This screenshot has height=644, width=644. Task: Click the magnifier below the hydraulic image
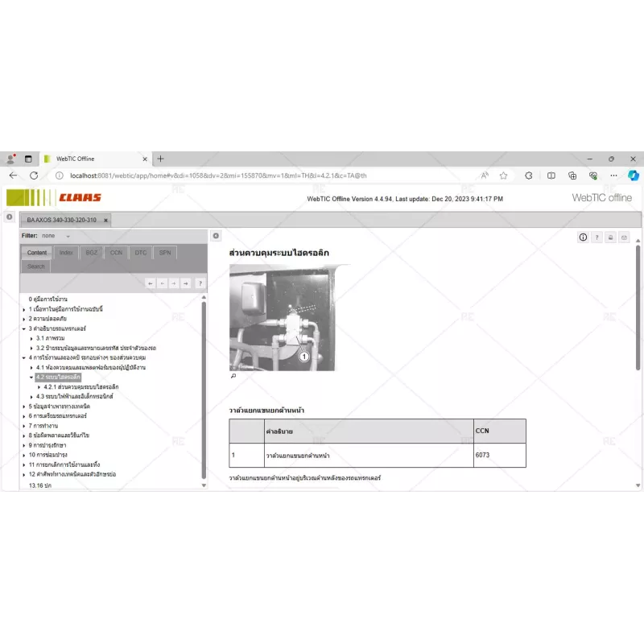[x=233, y=376]
